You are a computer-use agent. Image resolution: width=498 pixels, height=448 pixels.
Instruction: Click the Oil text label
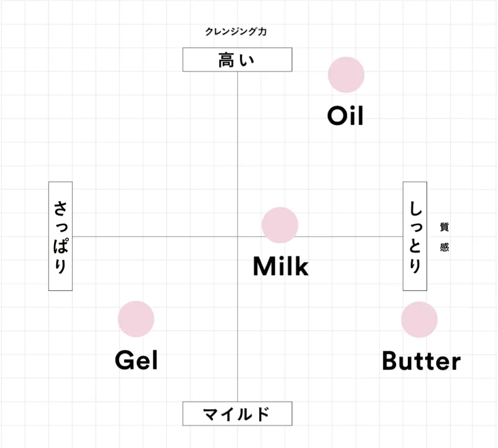coord(346,116)
